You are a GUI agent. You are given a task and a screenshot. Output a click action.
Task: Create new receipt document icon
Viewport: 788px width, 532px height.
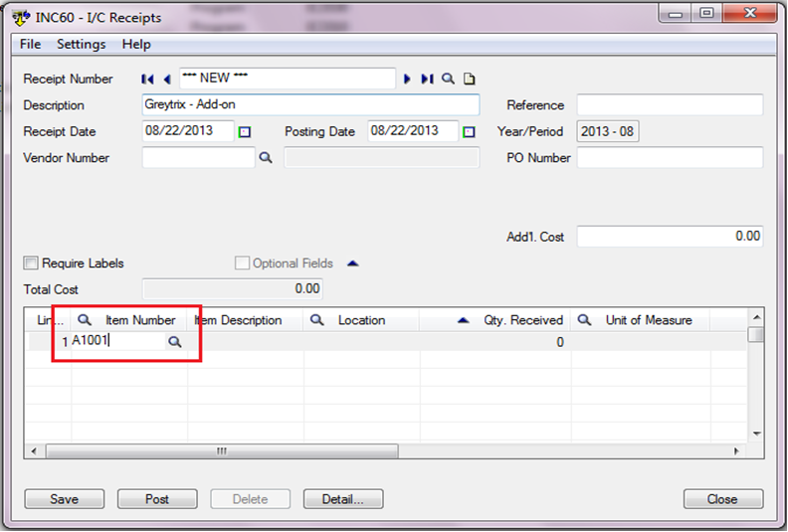(469, 79)
